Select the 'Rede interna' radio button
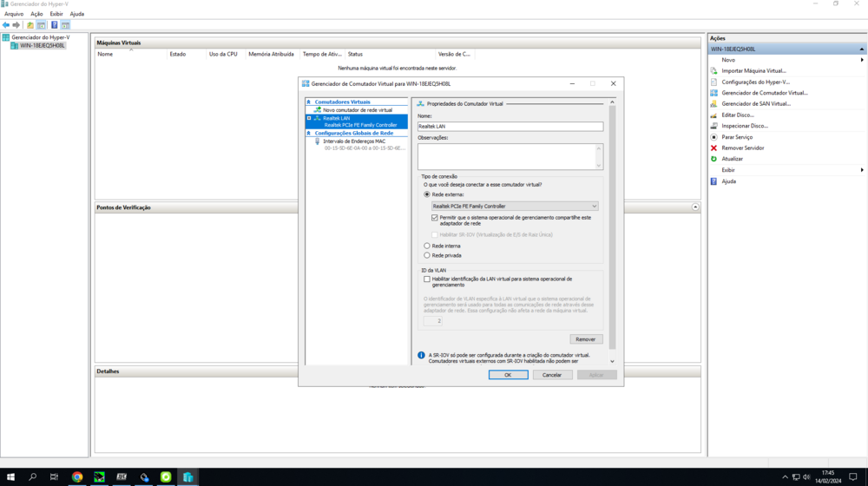Image resolution: width=868 pixels, height=486 pixels. coord(427,246)
